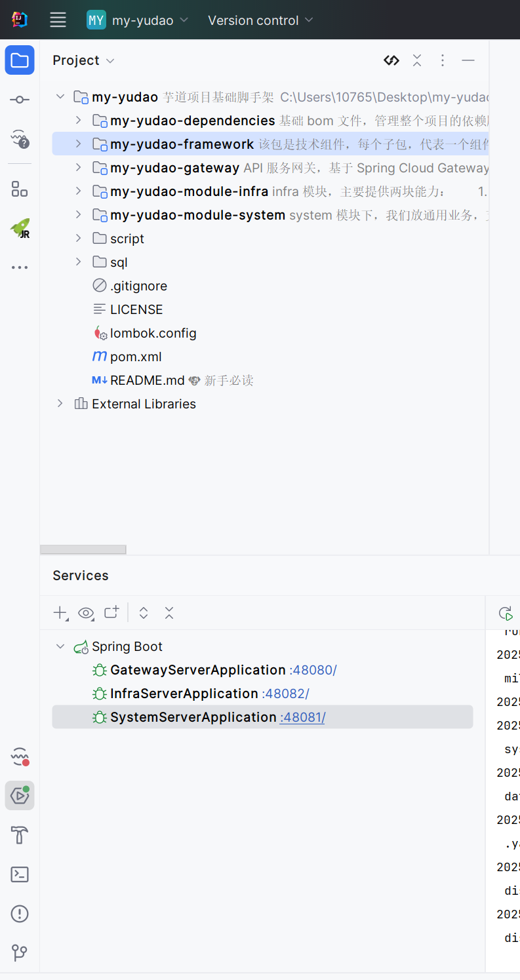The width and height of the screenshot is (520, 980).
Task: Open the Terminal tool window
Action: 20,874
